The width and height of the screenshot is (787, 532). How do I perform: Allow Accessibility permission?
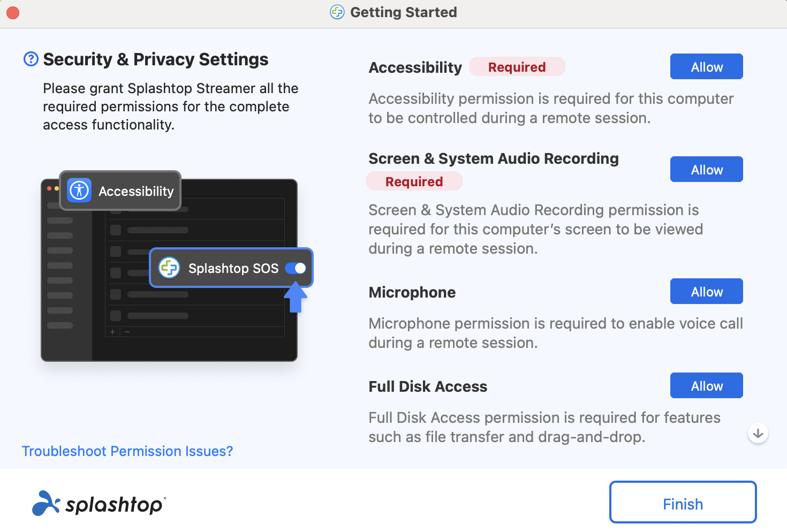point(707,66)
